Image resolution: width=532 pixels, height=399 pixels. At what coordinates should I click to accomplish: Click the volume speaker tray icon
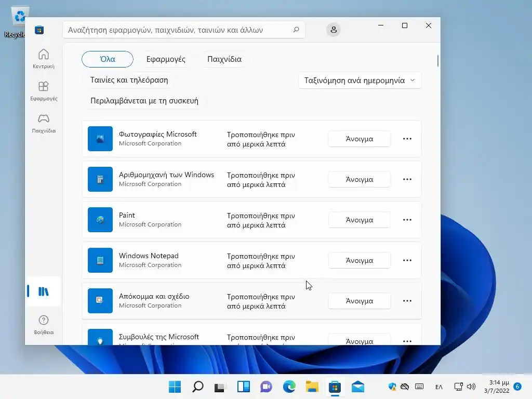point(471,387)
